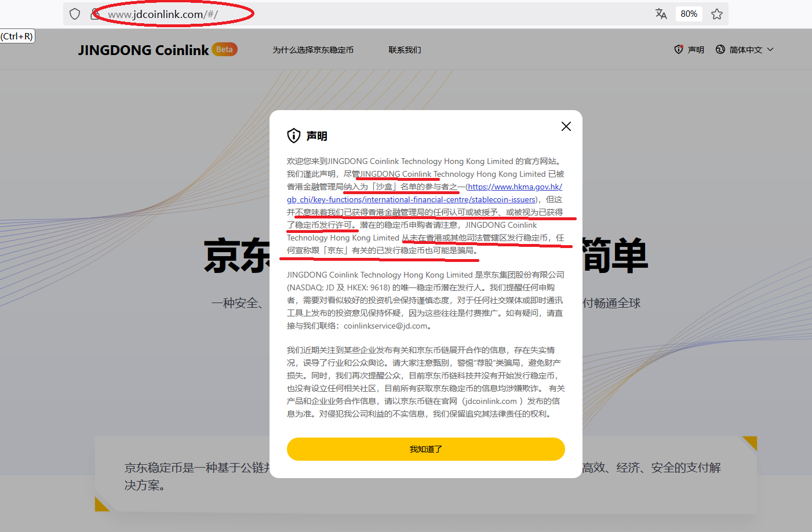Select the 声明 label in the top navigation
Screen dimensions: 812x532
pos(696,50)
